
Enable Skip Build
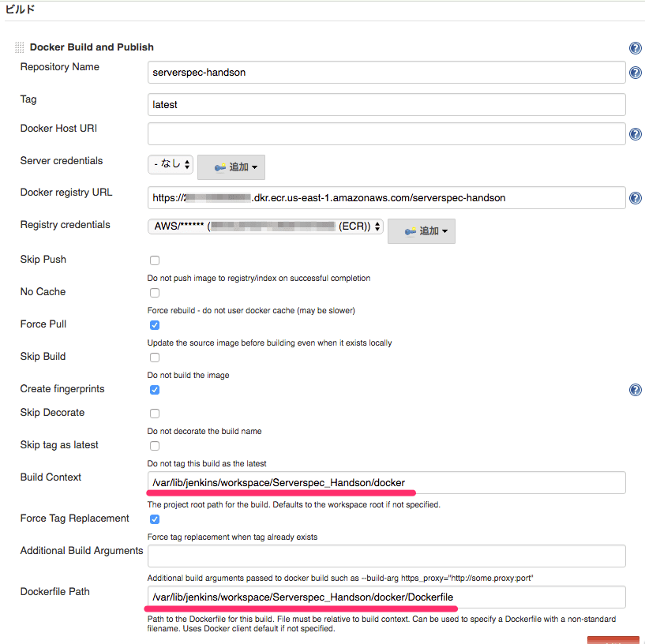coord(155,357)
